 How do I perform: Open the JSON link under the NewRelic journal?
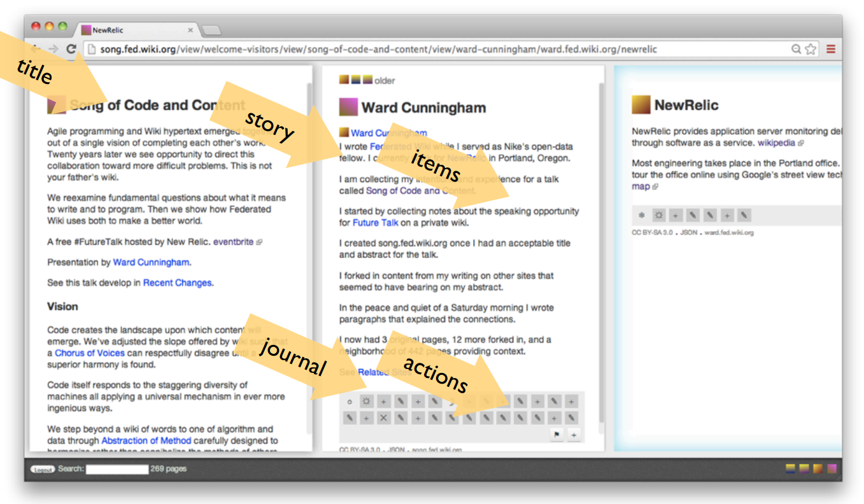[x=688, y=233]
